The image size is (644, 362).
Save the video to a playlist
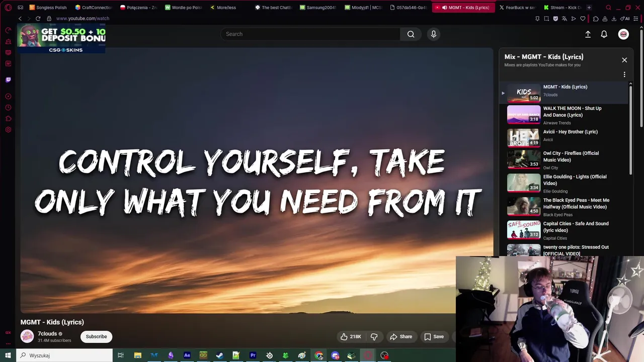coord(434,336)
